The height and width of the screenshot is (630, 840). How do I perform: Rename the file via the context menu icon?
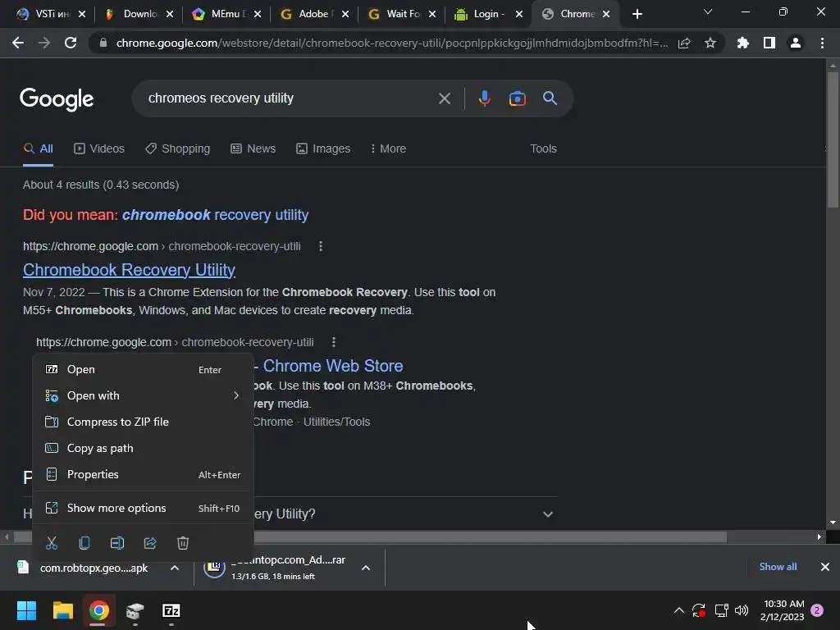pos(117,543)
